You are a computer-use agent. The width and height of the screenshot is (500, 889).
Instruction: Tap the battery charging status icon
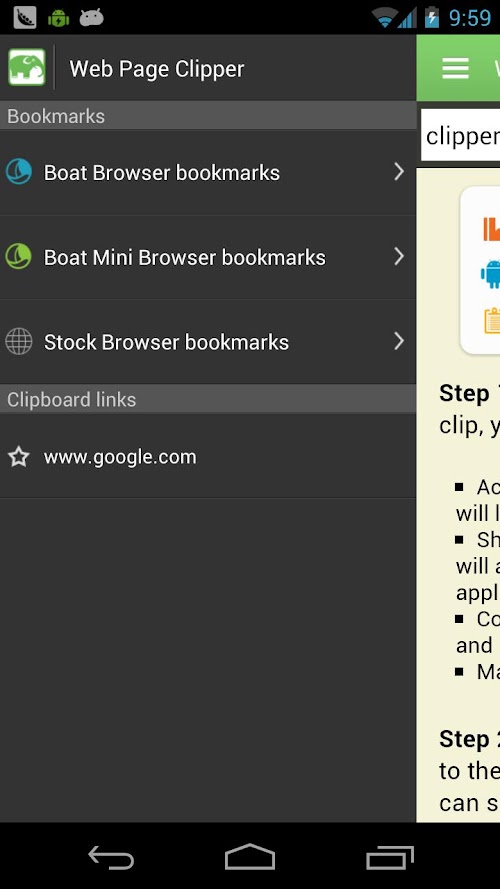(432, 17)
